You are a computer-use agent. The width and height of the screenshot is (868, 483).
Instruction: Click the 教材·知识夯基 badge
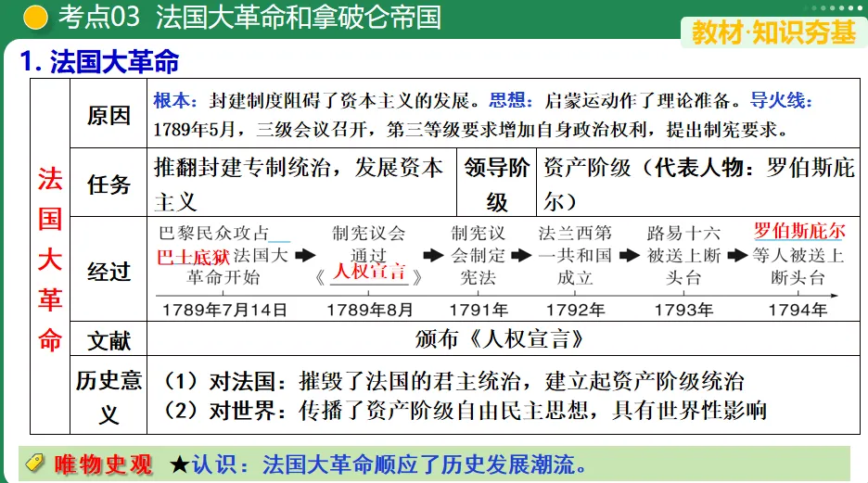pyautogui.click(x=773, y=32)
